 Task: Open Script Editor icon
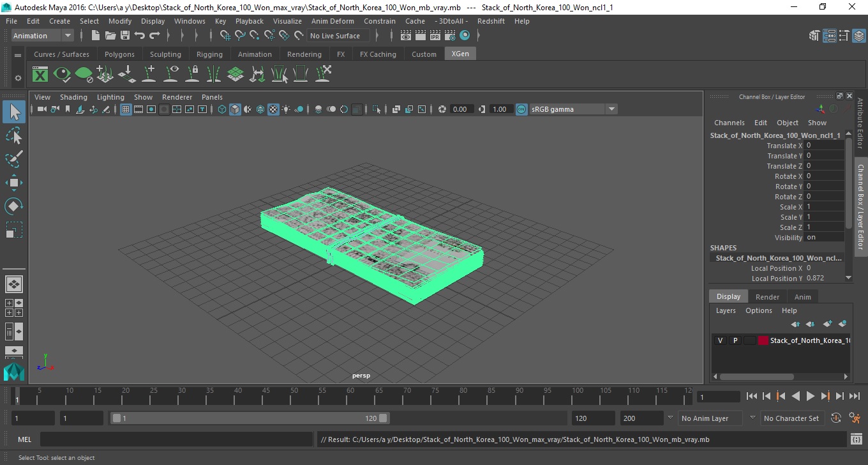tap(857, 439)
